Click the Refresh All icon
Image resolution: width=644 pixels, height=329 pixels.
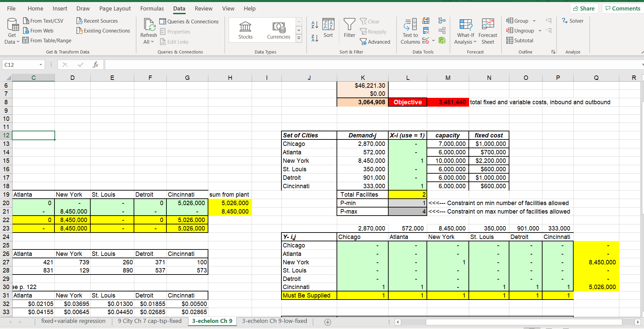click(x=149, y=25)
